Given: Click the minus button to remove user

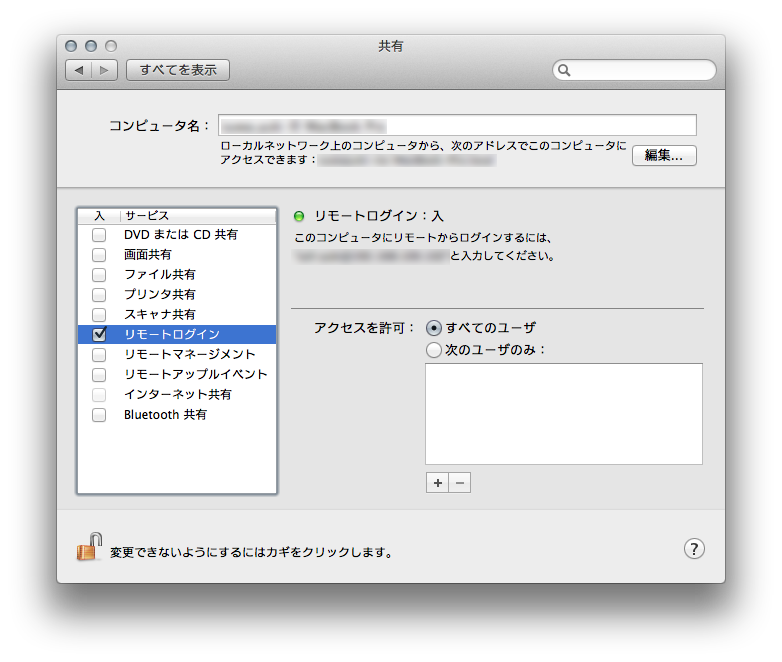Looking at the screenshot, I should (459, 483).
